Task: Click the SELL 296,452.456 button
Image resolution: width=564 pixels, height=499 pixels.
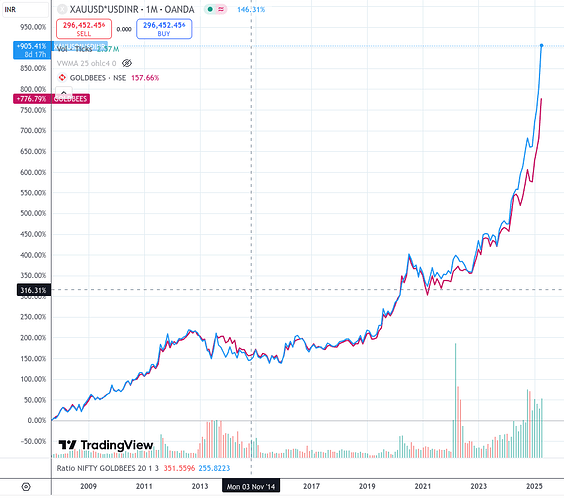Action: 84,29
